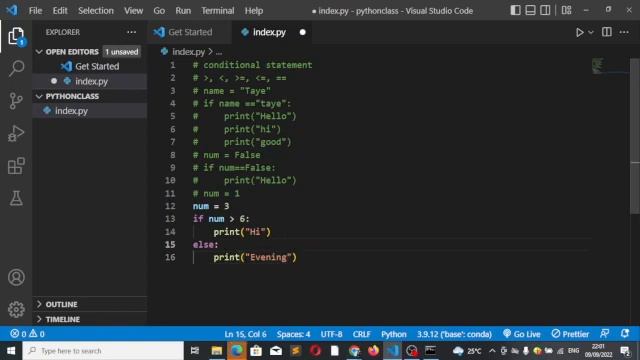
Task: Open Task View on the taskbar
Action: (195, 351)
